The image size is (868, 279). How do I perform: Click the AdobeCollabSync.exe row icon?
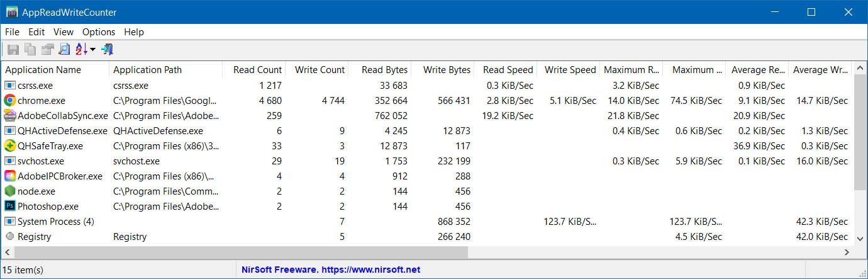tap(10, 115)
